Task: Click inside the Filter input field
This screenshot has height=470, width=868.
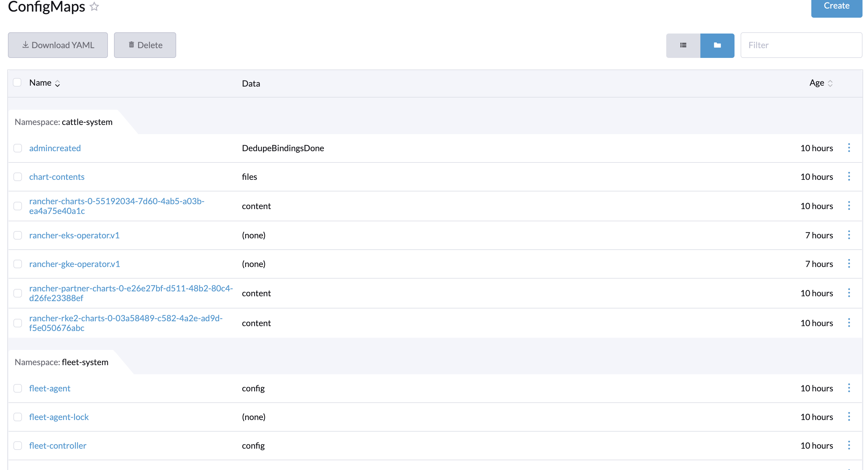Action: point(801,45)
